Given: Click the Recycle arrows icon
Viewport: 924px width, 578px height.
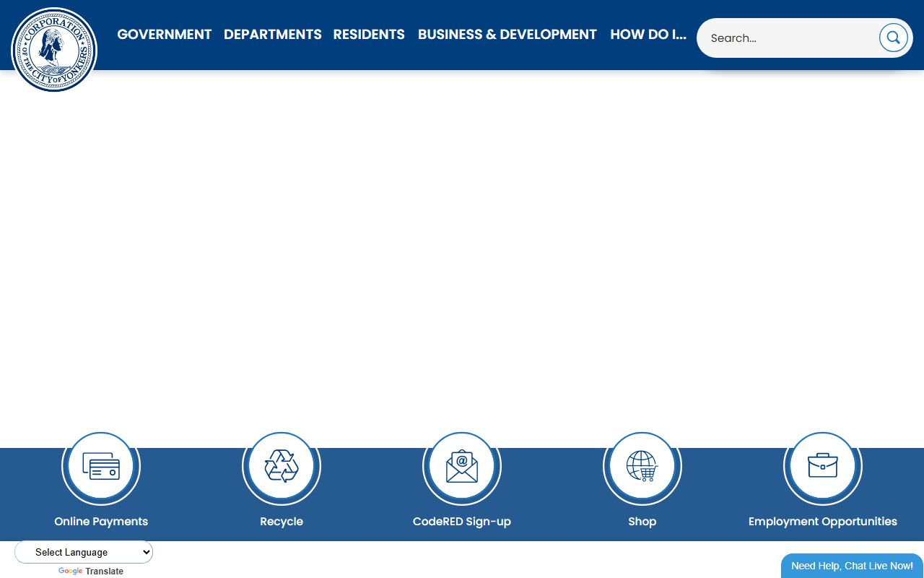Looking at the screenshot, I should tap(282, 467).
